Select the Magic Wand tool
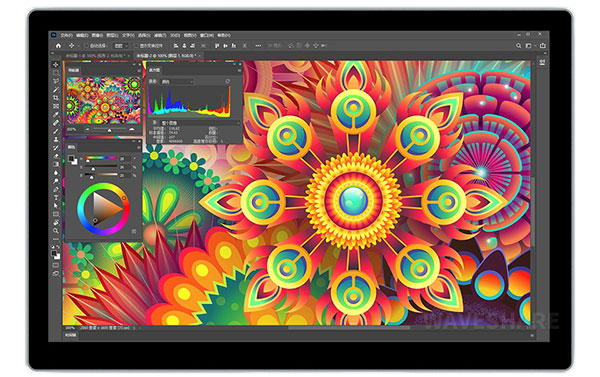 56,90
